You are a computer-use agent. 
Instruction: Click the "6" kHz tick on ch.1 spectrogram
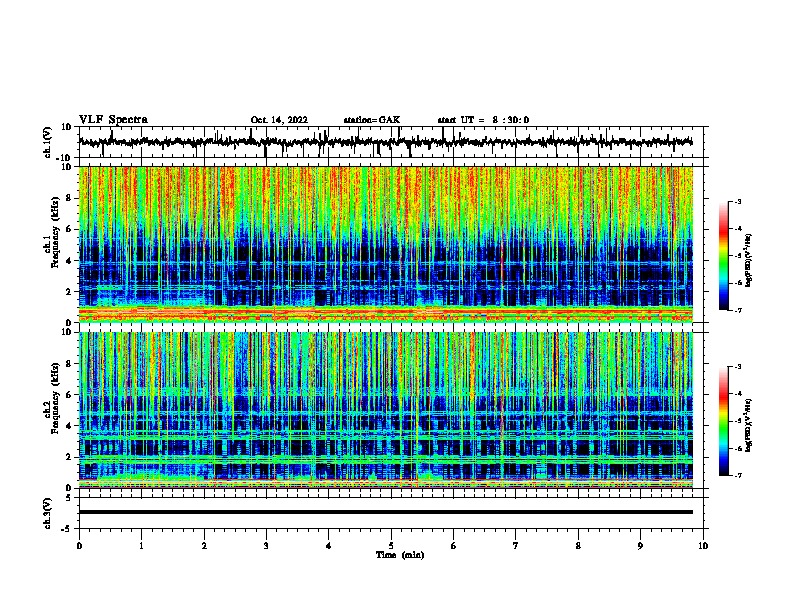tap(70, 230)
